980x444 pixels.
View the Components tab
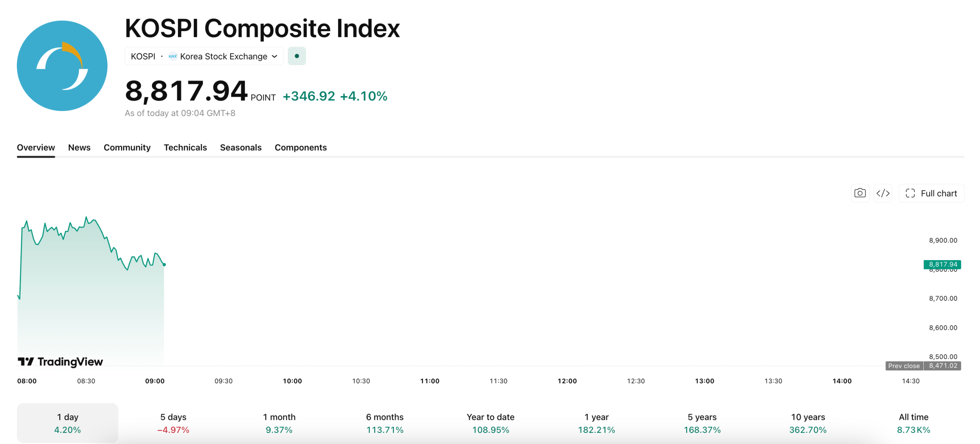pyautogui.click(x=301, y=147)
